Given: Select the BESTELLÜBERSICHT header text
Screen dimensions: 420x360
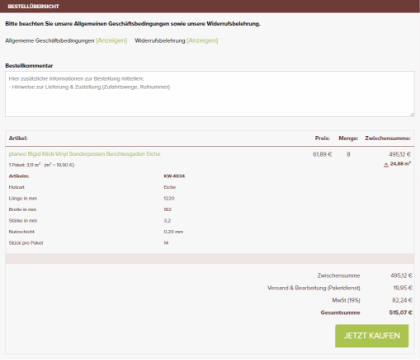Looking at the screenshot, I should pyautogui.click(x=33, y=6).
